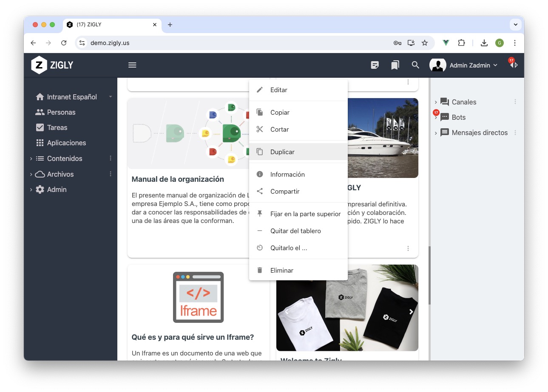548x392 pixels.
Task: Open the three-dot menu on yacht card
Action: pos(408,248)
